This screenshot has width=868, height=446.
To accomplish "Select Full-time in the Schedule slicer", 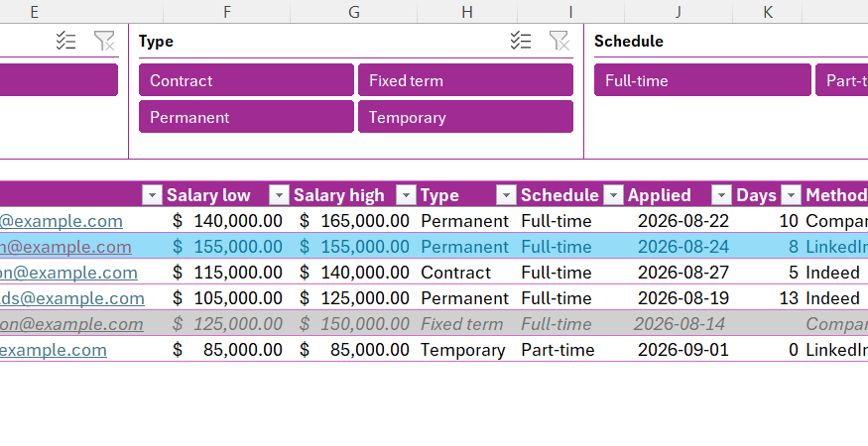I will click(x=702, y=80).
